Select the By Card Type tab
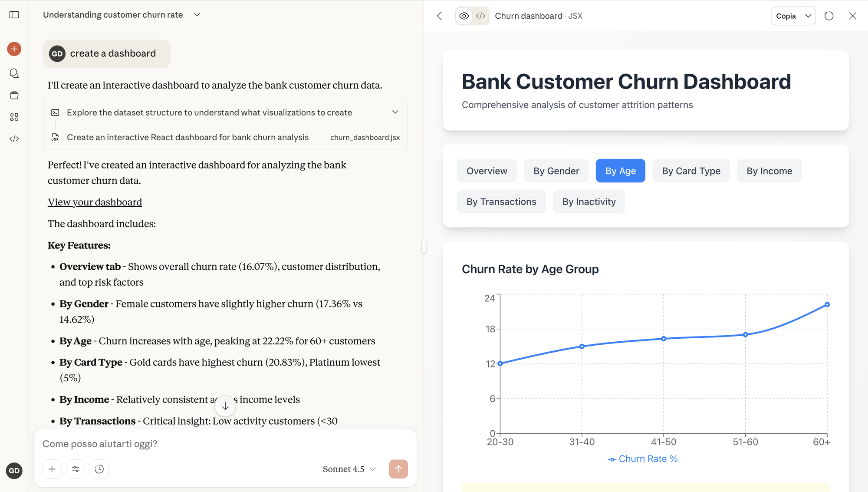The width and height of the screenshot is (868, 492). point(691,171)
